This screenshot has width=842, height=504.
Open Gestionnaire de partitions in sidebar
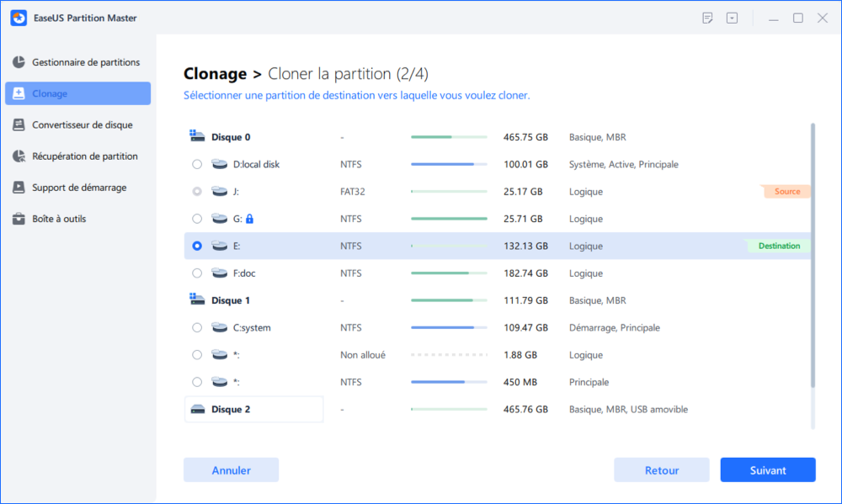click(85, 62)
